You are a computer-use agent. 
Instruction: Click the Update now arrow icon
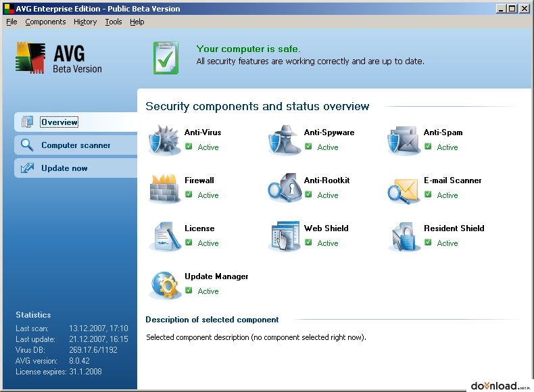tap(27, 168)
